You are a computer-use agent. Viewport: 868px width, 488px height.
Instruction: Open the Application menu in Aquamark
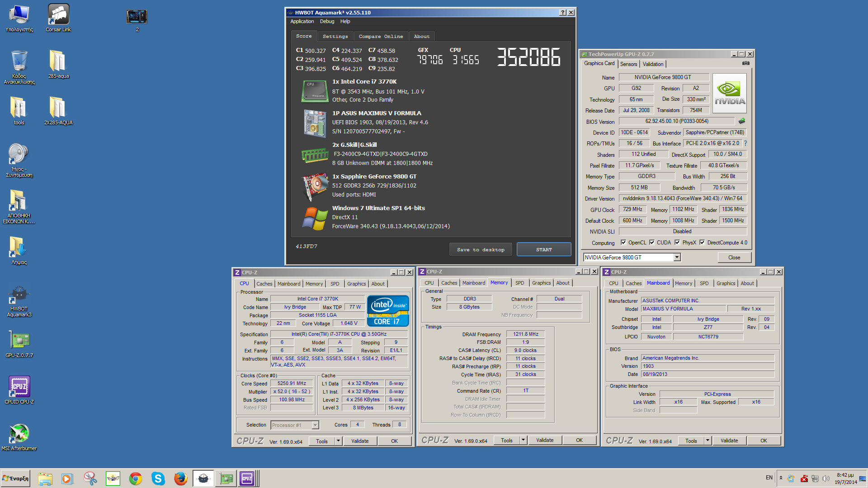pos(302,21)
